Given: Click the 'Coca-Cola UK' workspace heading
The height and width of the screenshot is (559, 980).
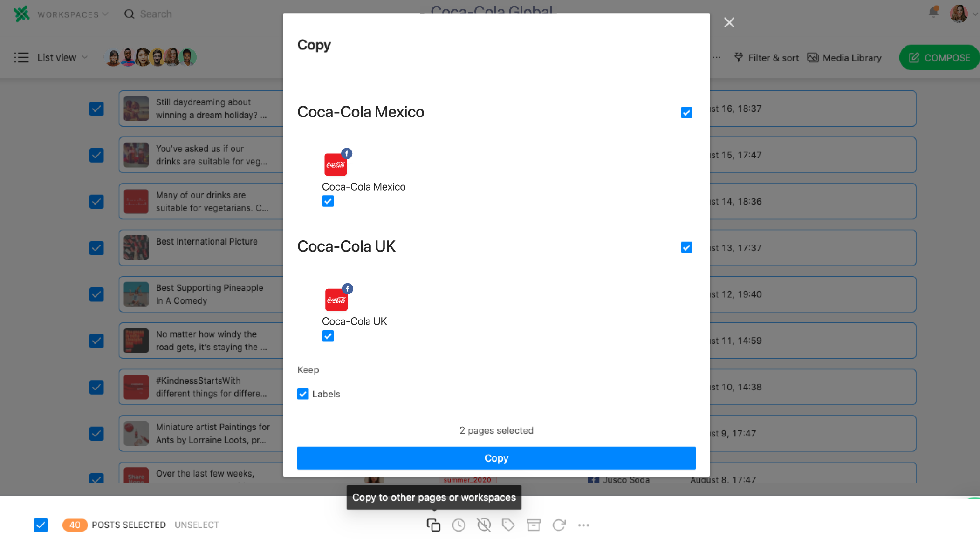Looking at the screenshot, I should coord(346,246).
